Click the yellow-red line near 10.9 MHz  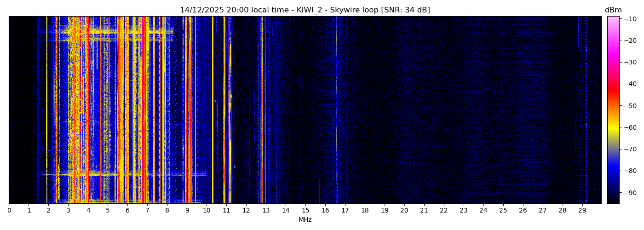(x=224, y=110)
